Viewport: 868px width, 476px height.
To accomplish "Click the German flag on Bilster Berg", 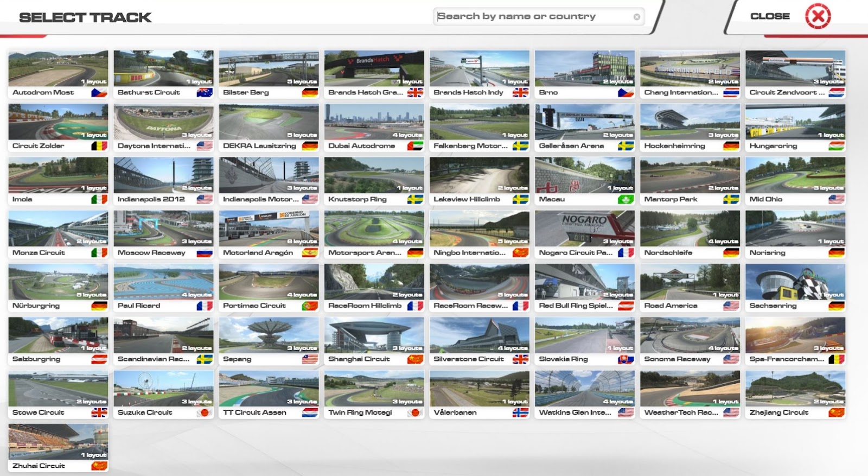I will click(x=310, y=93).
